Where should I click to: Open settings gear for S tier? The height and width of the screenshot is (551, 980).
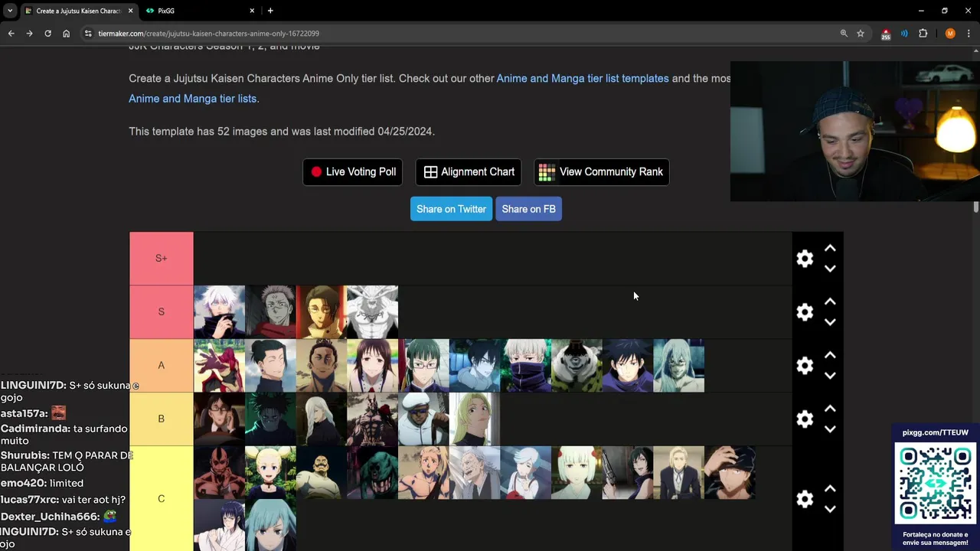tap(805, 312)
